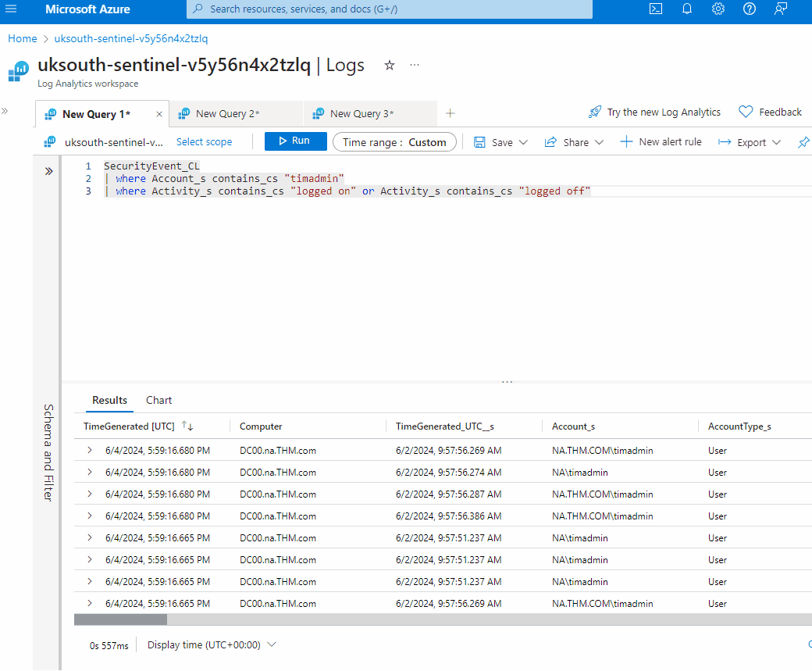Open the Display time (UTC+00:00) dropdown
The height and width of the screenshot is (671, 812).
click(x=212, y=644)
